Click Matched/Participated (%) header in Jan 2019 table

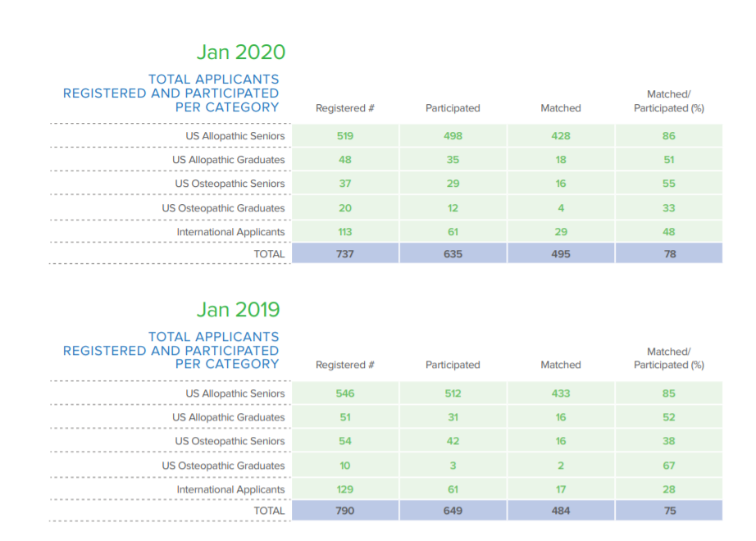click(668, 358)
